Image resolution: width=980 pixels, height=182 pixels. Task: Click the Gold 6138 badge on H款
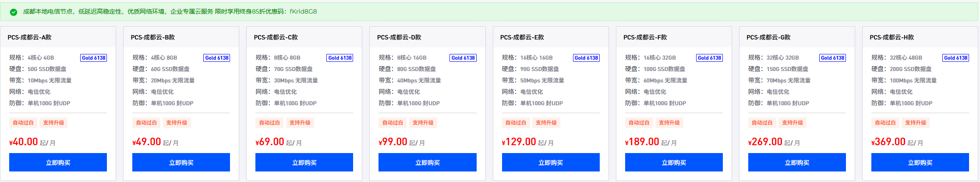coord(955,58)
